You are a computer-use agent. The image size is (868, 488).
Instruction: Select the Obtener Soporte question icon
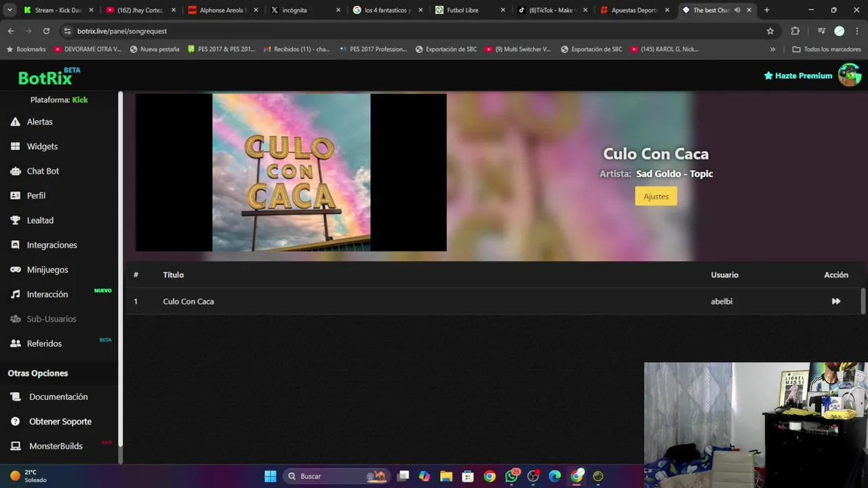coord(15,422)
